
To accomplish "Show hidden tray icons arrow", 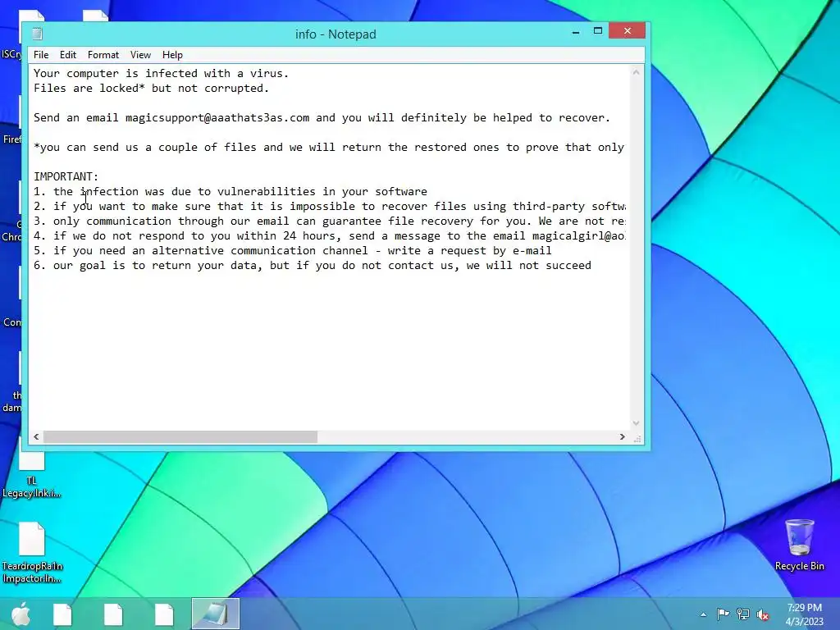I will click(x=703, y=614).
